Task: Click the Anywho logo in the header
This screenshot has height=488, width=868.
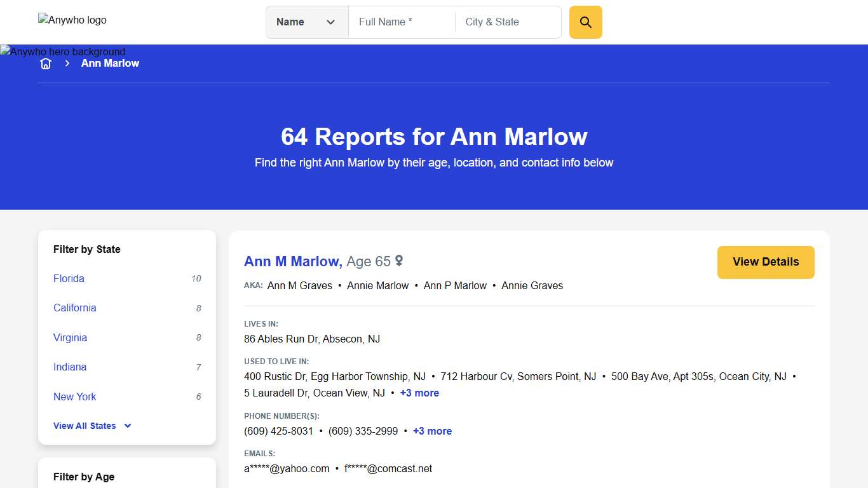Action: [72, 20]
